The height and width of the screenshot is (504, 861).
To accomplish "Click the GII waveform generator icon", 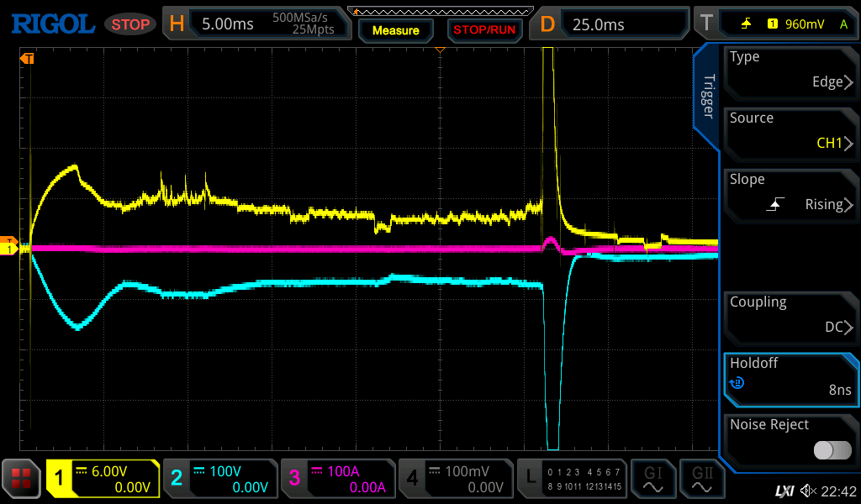I will tap(700, 479).
